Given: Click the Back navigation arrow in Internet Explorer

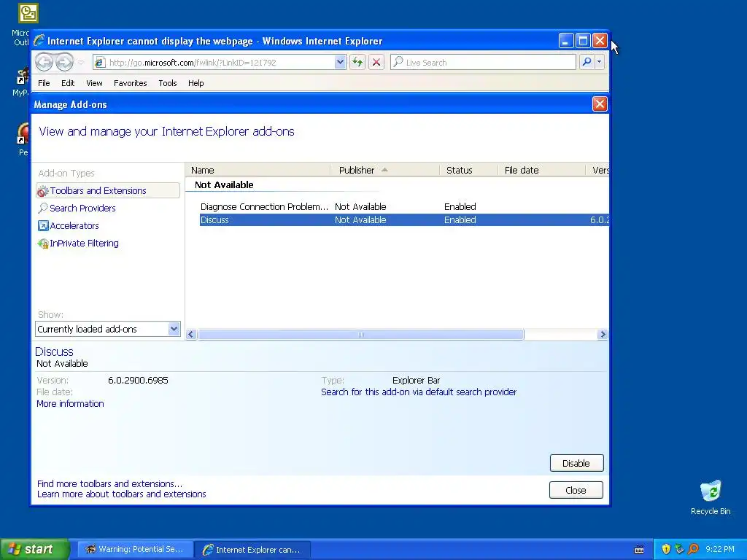Looking at the screenshot, I should point(44,62).
